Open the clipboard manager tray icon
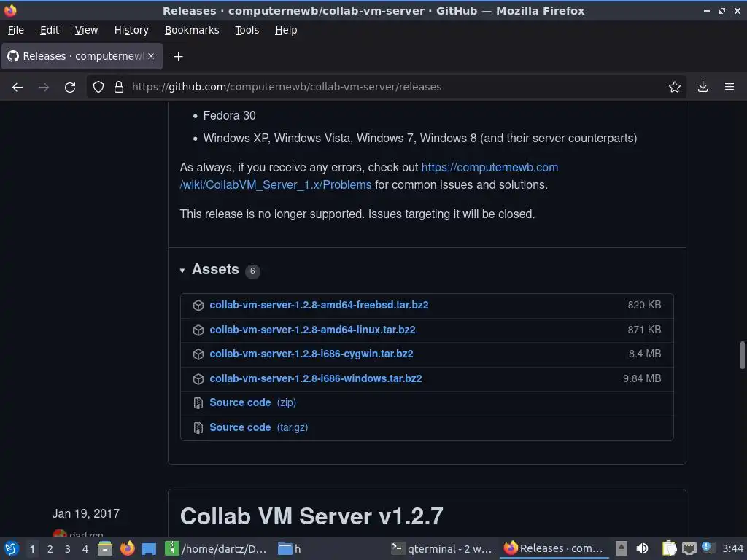The width and height of the screenshot is (747, 560). coord(670,548)
